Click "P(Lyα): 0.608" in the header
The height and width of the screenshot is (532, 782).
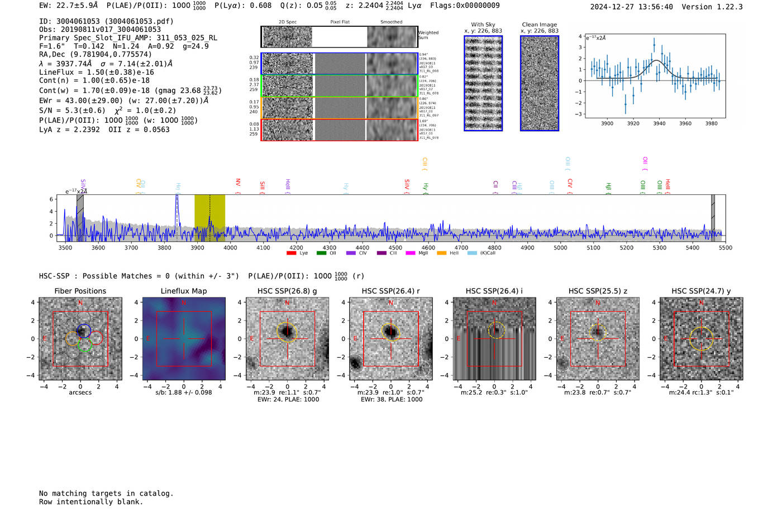tap(244, 6)
